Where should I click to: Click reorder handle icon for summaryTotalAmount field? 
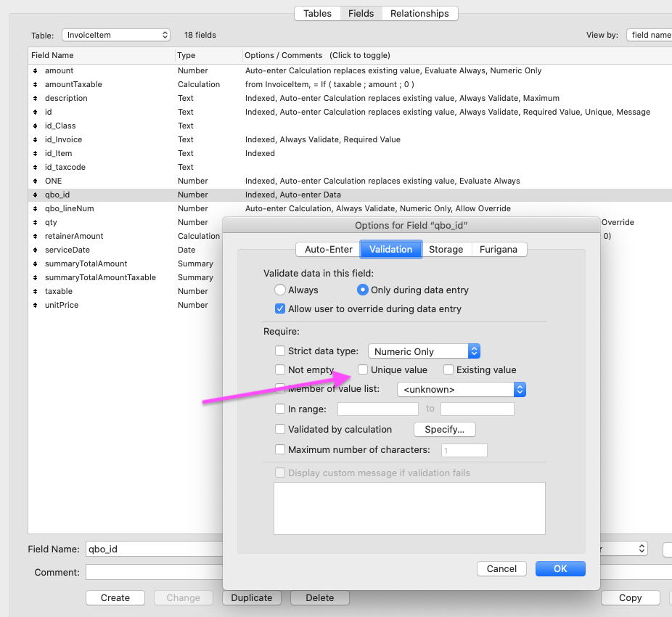pyautogui.click(x=35, y=263)
